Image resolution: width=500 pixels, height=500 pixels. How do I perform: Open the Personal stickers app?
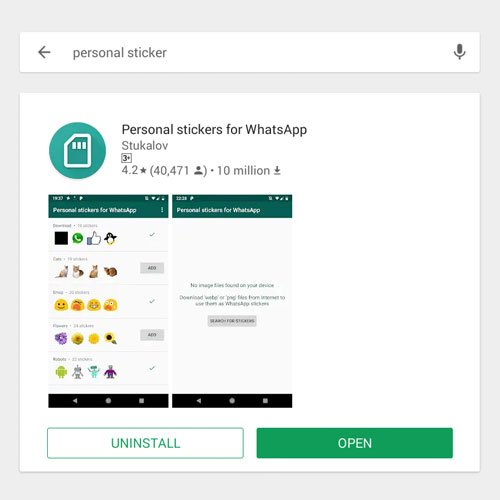[x=355, y=443]
